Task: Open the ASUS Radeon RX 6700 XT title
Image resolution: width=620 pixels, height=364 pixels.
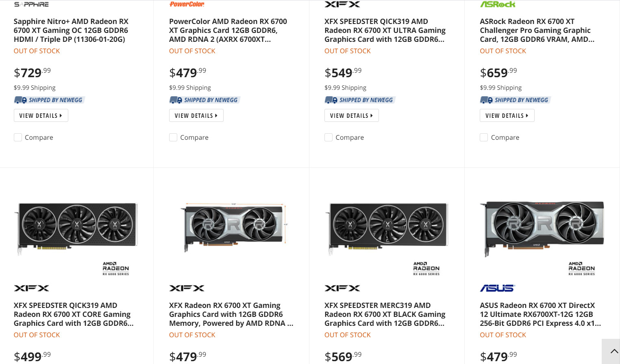Action: tap(540, 314)
